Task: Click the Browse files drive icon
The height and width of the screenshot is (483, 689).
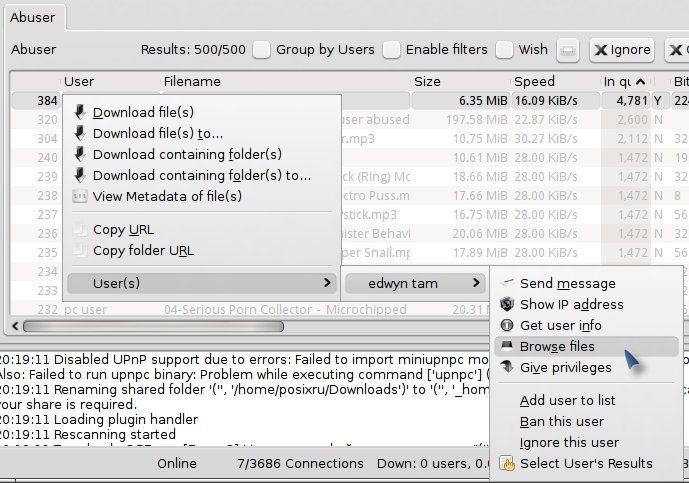Action: [x=507, y=345]
